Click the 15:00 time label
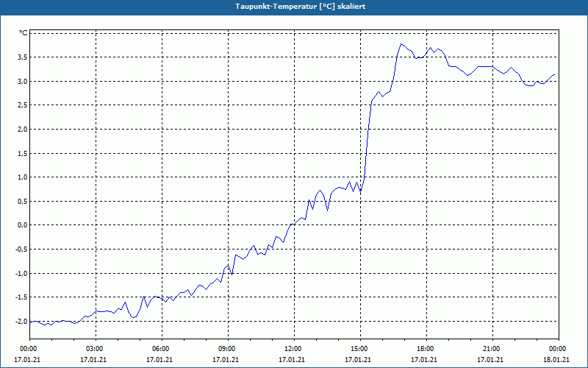The width and height of the screenshot is (588, 368). coord(360,349)
